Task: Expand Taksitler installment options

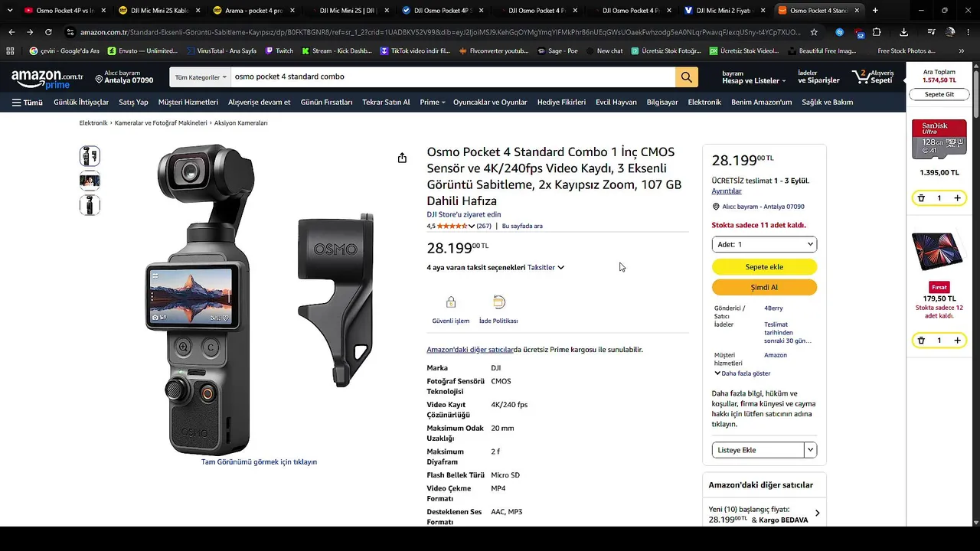Action: 546,268
